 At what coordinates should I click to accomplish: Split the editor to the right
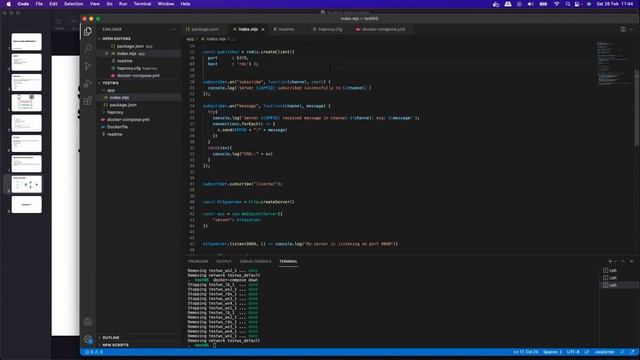click(623, 29)
